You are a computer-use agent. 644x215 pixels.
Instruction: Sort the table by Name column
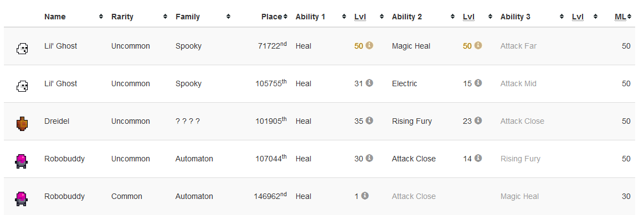(55, 17)
